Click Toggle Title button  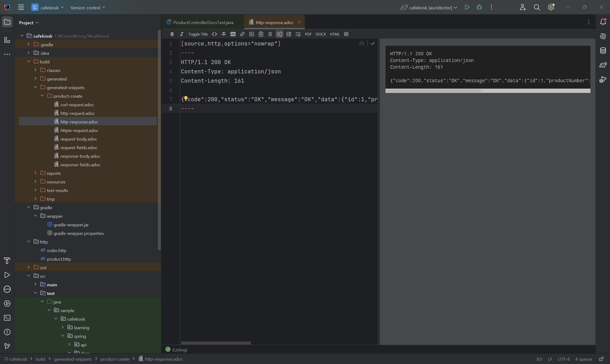[x=198, y=34]
